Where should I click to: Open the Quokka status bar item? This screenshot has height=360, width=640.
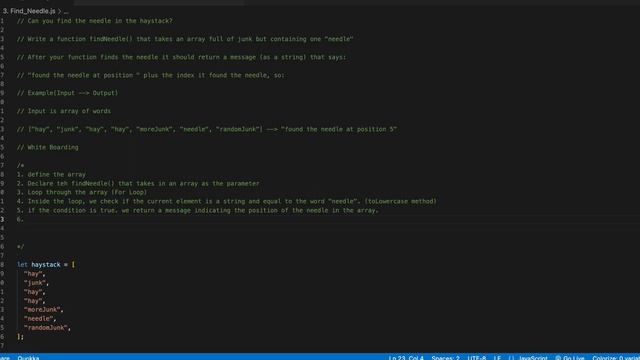click(28, 358)
